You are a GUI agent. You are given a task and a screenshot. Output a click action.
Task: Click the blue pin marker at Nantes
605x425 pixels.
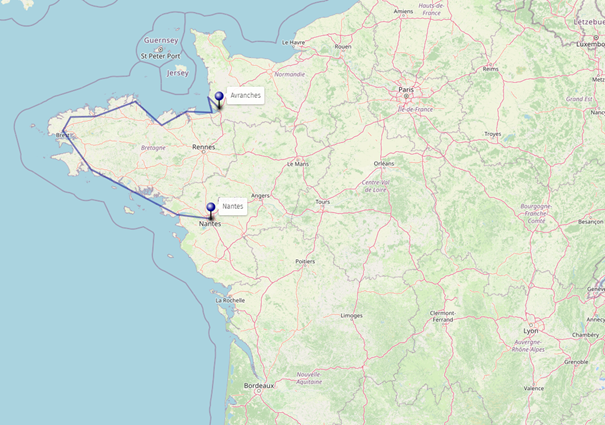coord(211,212)
